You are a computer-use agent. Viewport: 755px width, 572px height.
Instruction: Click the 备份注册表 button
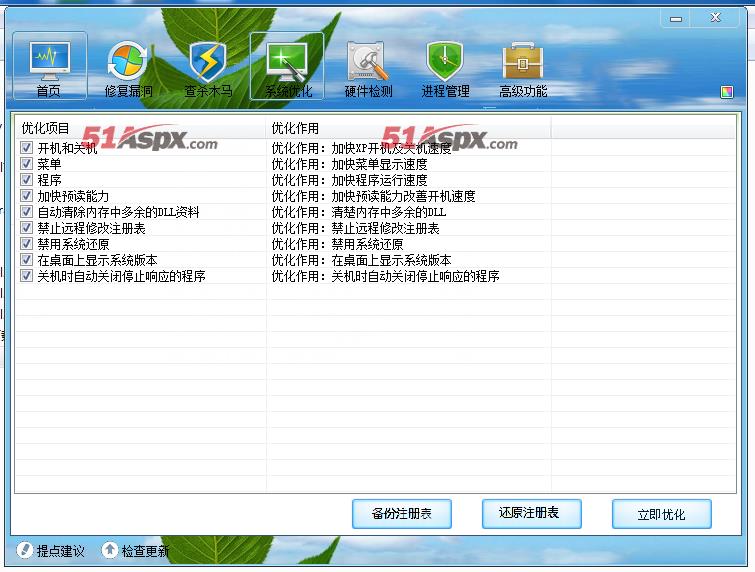click(402, 514)
